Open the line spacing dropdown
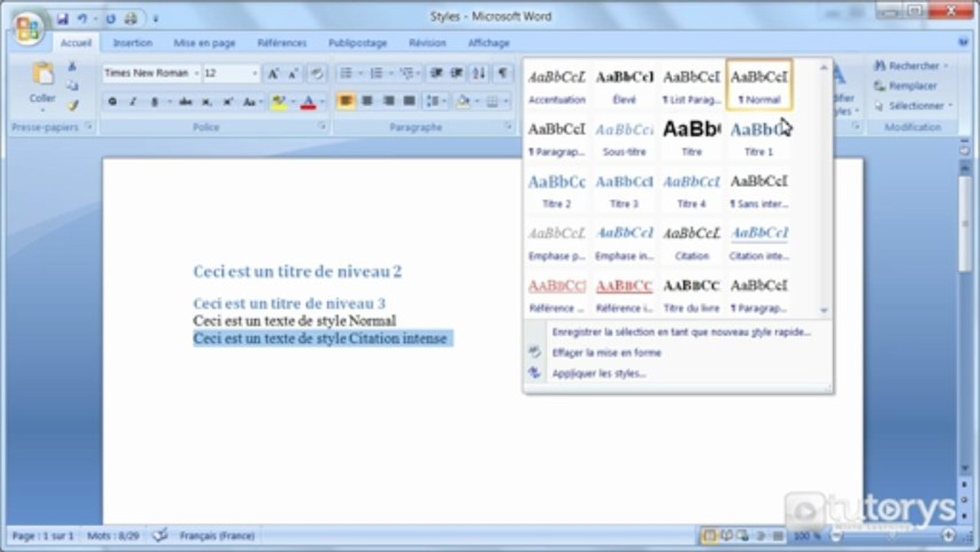Viewport: 980px width, 552px height. coord(437,101)
